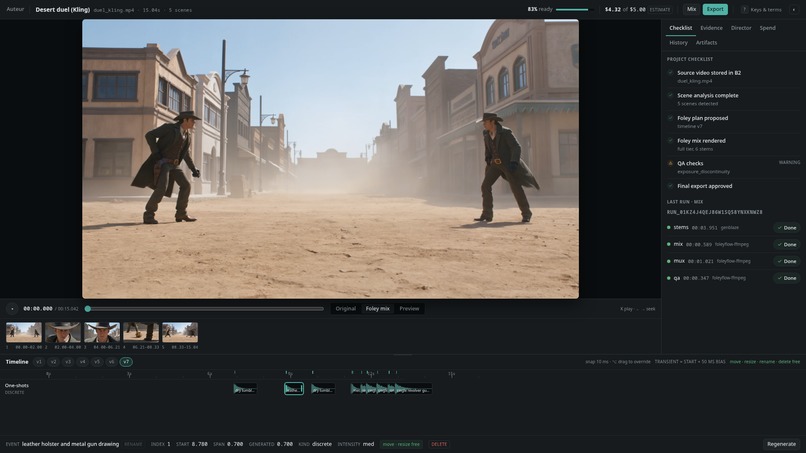Viewport: 806px width, 453px height.
Task: Click the $4.32 of $5.00 budget readout
Action: [625, 10]
